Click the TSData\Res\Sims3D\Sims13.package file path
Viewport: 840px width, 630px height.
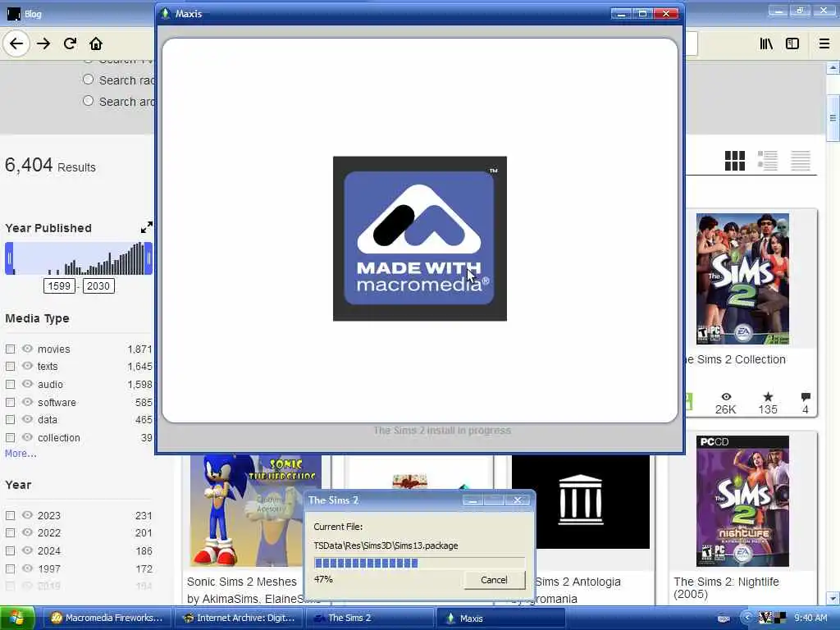coord(386,546)
